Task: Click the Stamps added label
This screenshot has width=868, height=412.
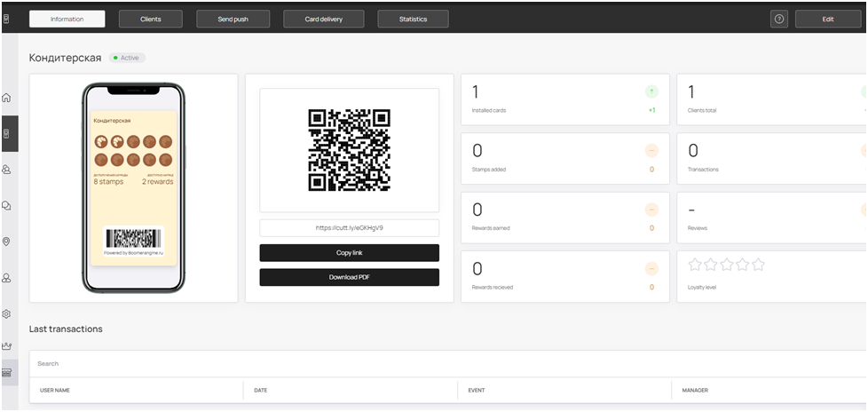Action: (x=489, y=170)
